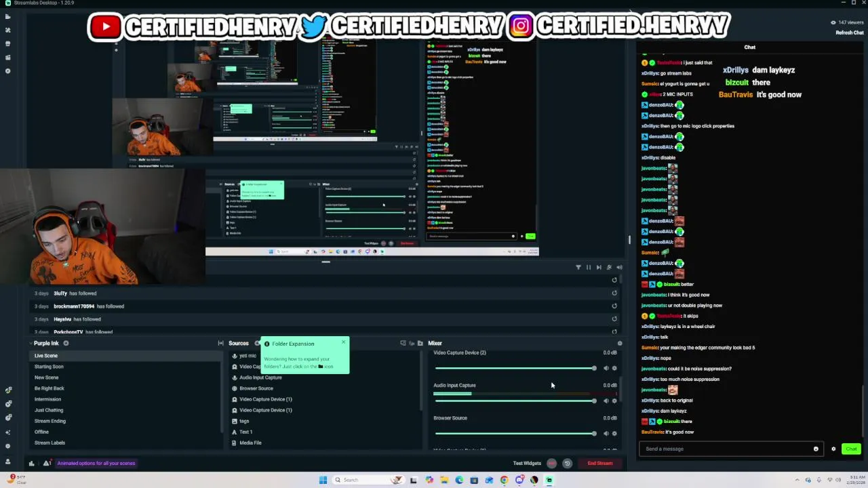Viewport: 868px width, 488px height.
Task: Adjust the Video Capture Device (2) volume slider
Action: (515, 368)
